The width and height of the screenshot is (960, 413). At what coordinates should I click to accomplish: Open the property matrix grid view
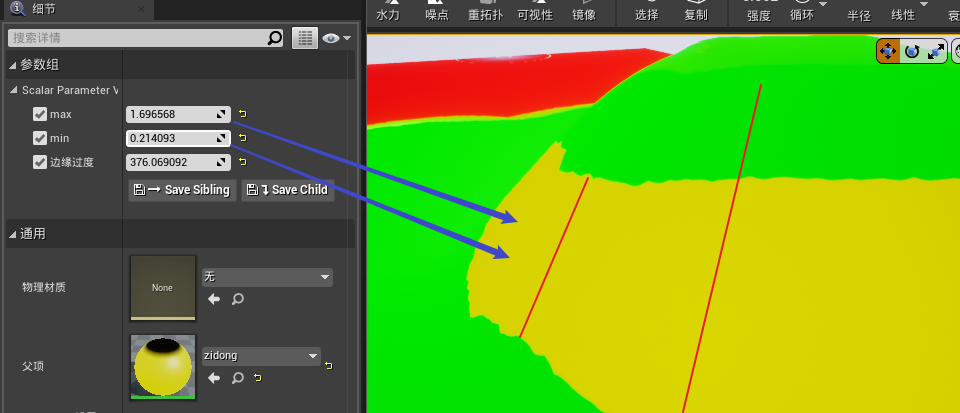pos(305,38)
